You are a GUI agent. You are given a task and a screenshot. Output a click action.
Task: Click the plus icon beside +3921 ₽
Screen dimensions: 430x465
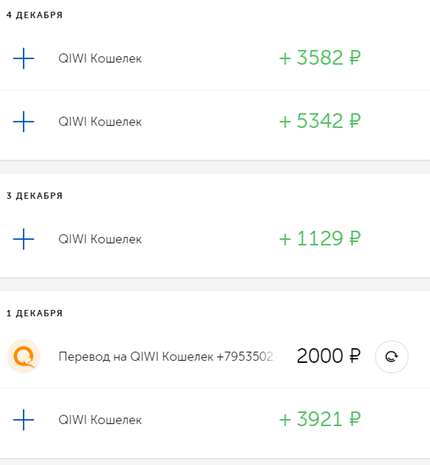(23, 420)
